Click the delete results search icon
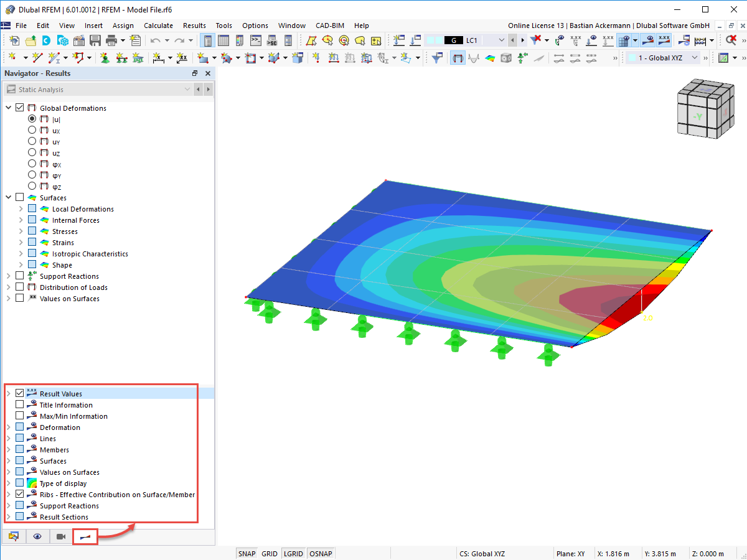747x560 pixels. pos(731,40)
